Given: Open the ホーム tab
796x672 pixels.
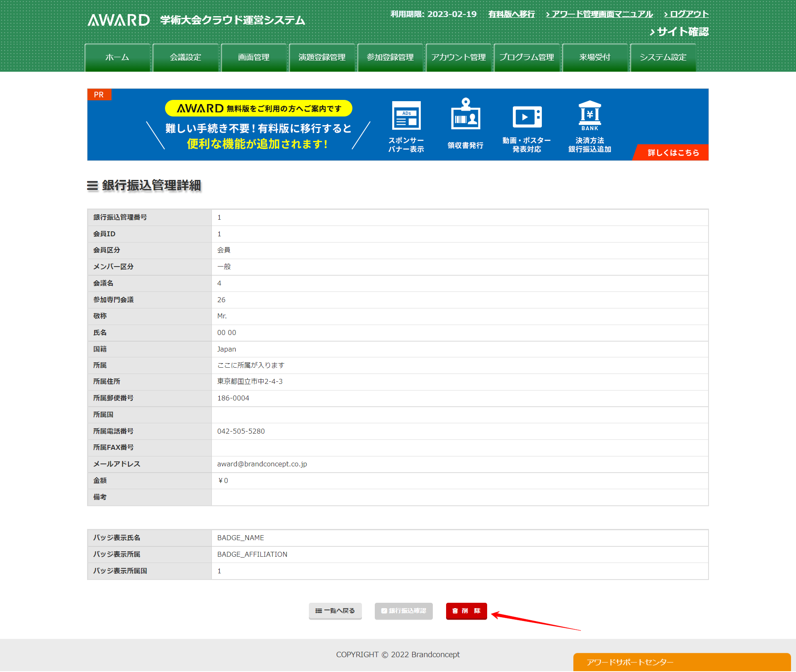Looking at the screenshot, I should coord(117,58).
